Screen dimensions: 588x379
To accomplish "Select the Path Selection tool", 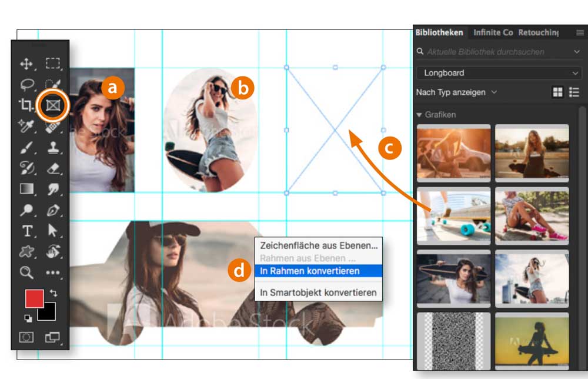I will (x=53, y=231).
